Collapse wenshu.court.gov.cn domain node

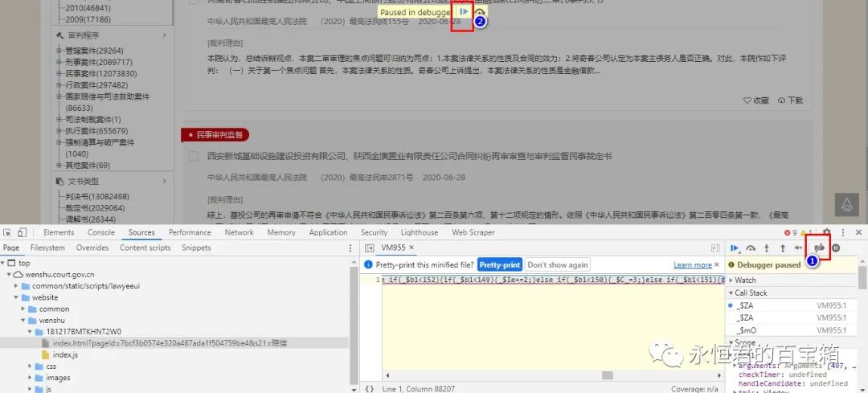(x=10, y=275)
